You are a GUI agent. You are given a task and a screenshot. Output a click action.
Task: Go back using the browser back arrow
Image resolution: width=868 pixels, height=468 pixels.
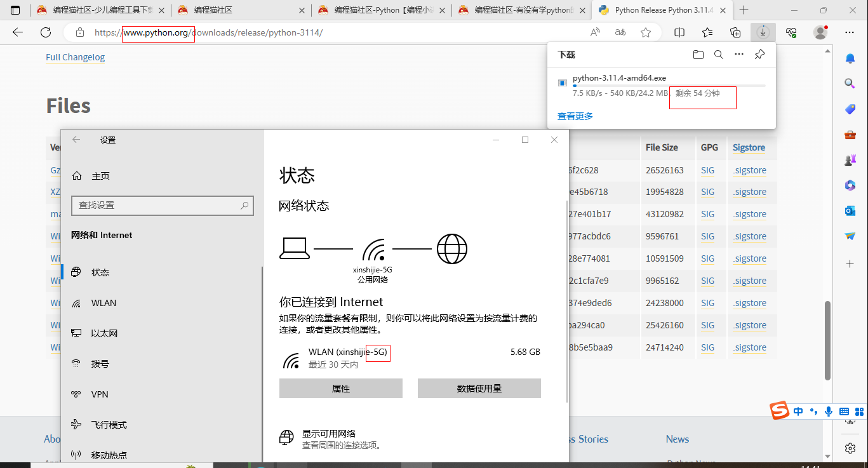(18, 32)
